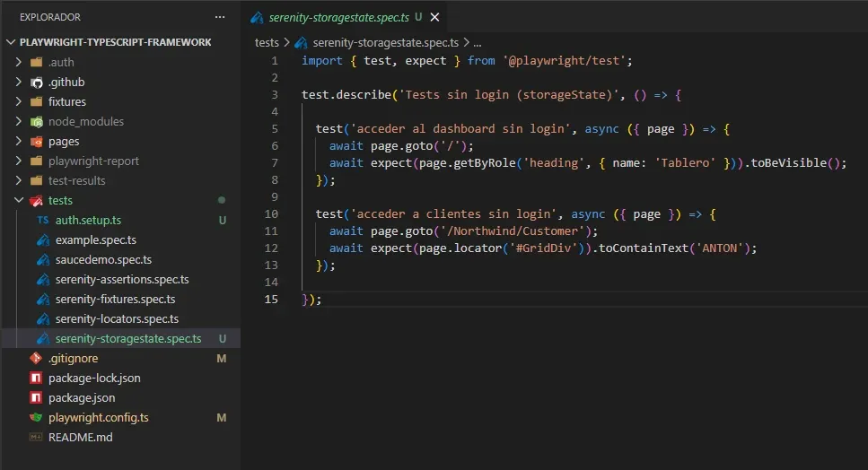The image size is (868, 470).
Task: Click the tests folder icon
Action: [37, 201]
